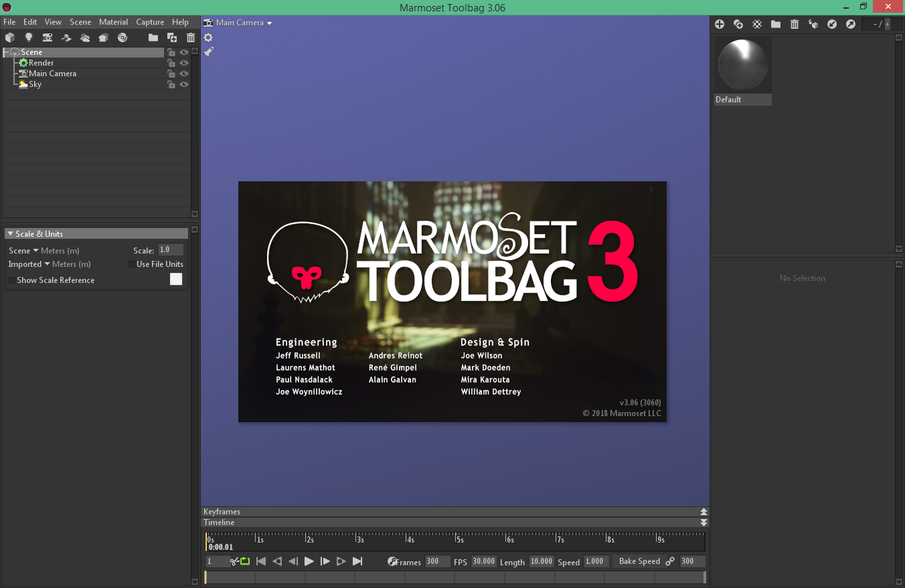Enable the Use File Units checkbox
This screenshot has height=588, width=905.
tap(131, 264)
